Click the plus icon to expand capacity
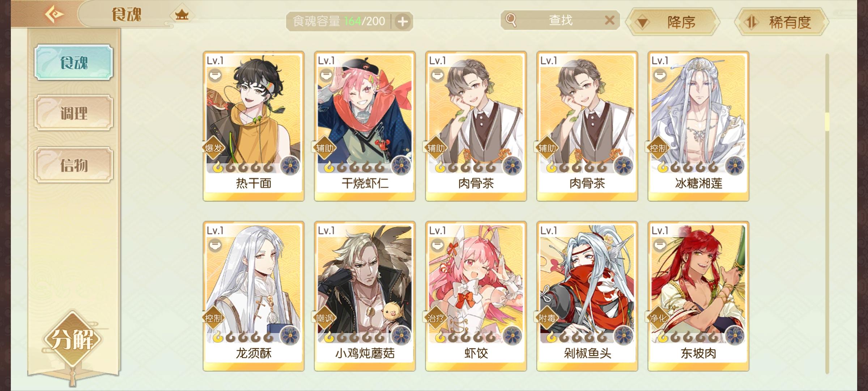Screen dimensions: 868x391 [403, 22]
